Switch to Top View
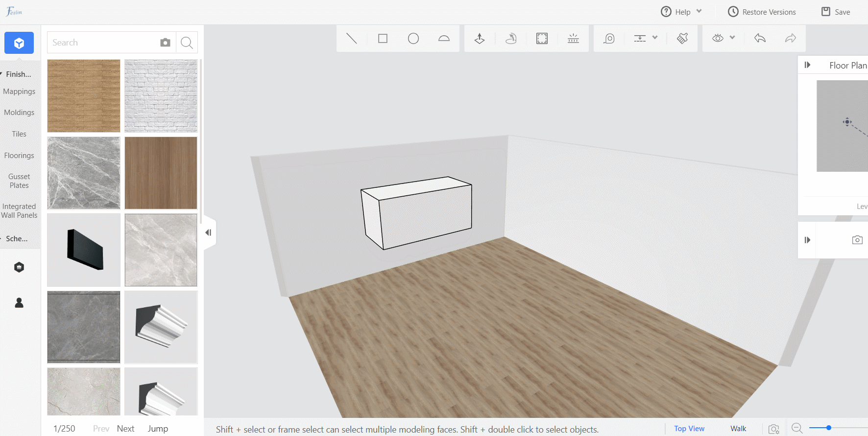Screen dimensions: 868x436 (x=689, y=429)
